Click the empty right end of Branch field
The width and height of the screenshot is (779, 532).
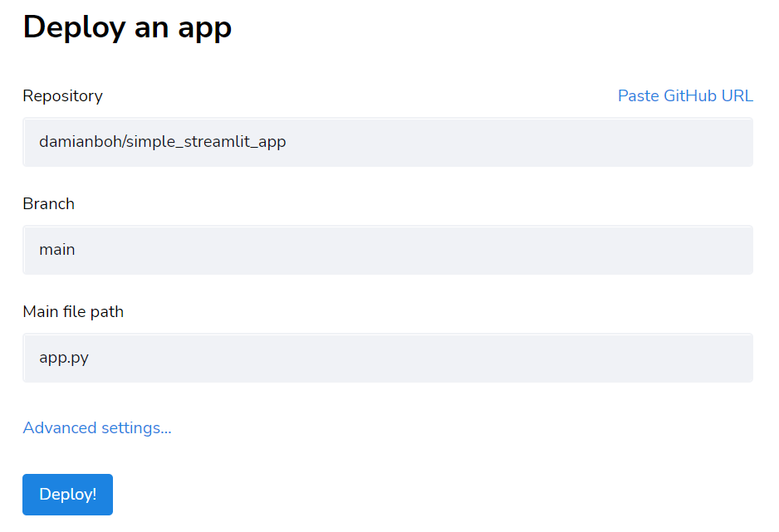pos(706,250)
